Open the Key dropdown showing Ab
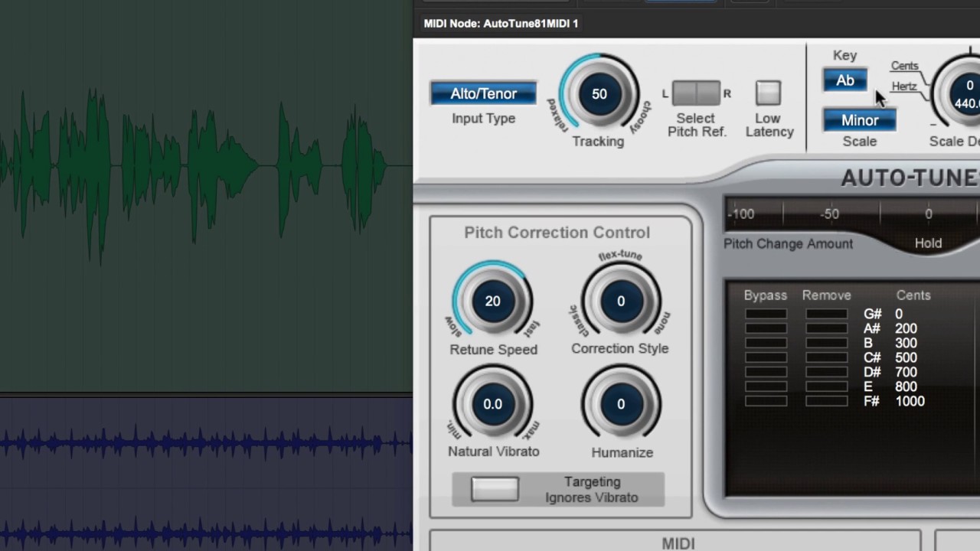Screen dimensions: 980x551 (845, 80)
